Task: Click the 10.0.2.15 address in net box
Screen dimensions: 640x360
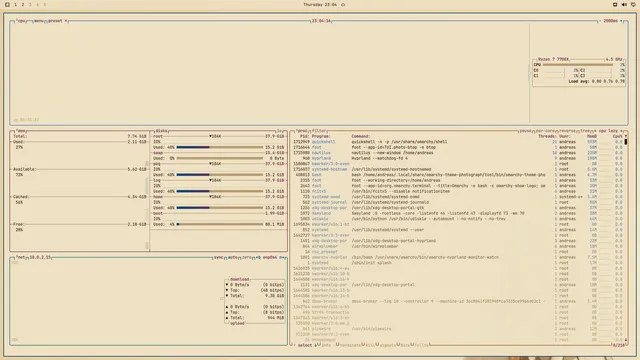Action: 40,258
